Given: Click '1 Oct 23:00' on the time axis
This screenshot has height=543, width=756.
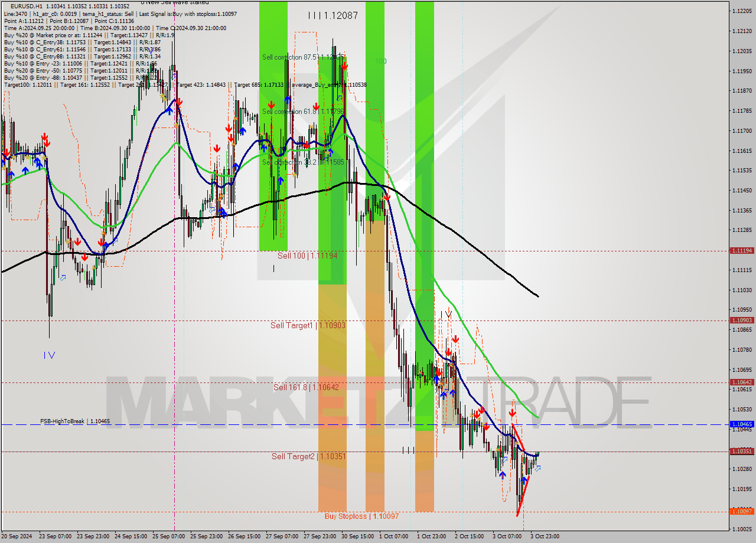Looking at the screenshot, I should click(x=431, y=537).
